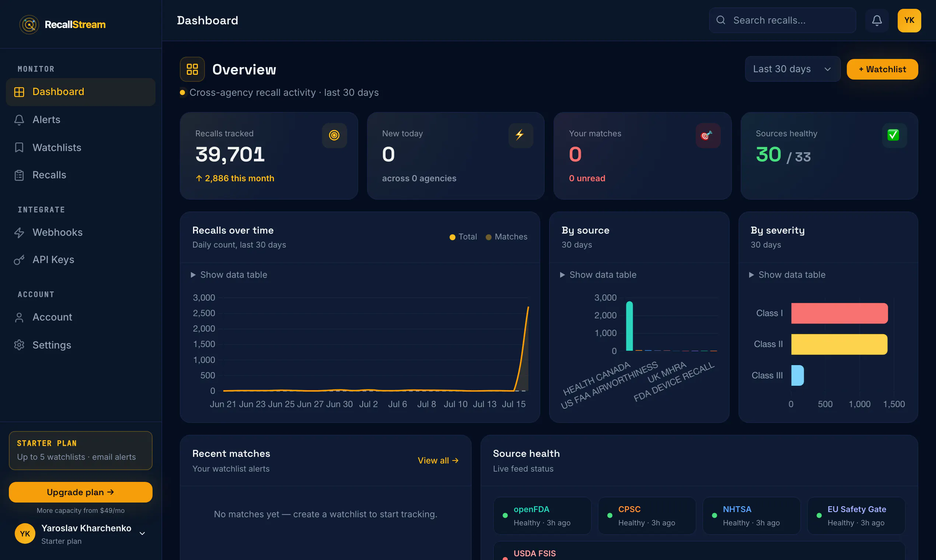The height and width of the screenshot is (560, 936).
Task: Expand the user menu chevron by Yaroslav Kharchenko
Action: tap(142, 533)
